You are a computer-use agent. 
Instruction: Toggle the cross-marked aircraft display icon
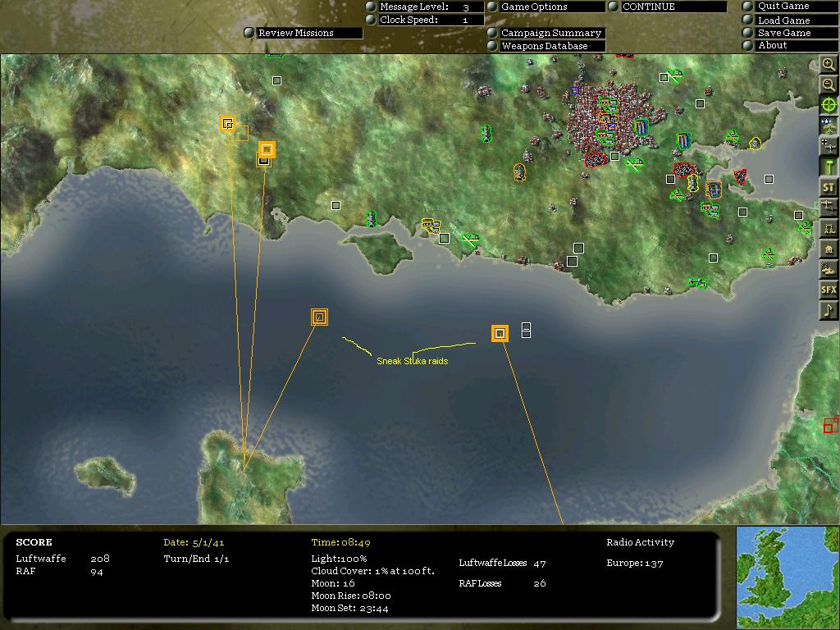pos(829,146)
